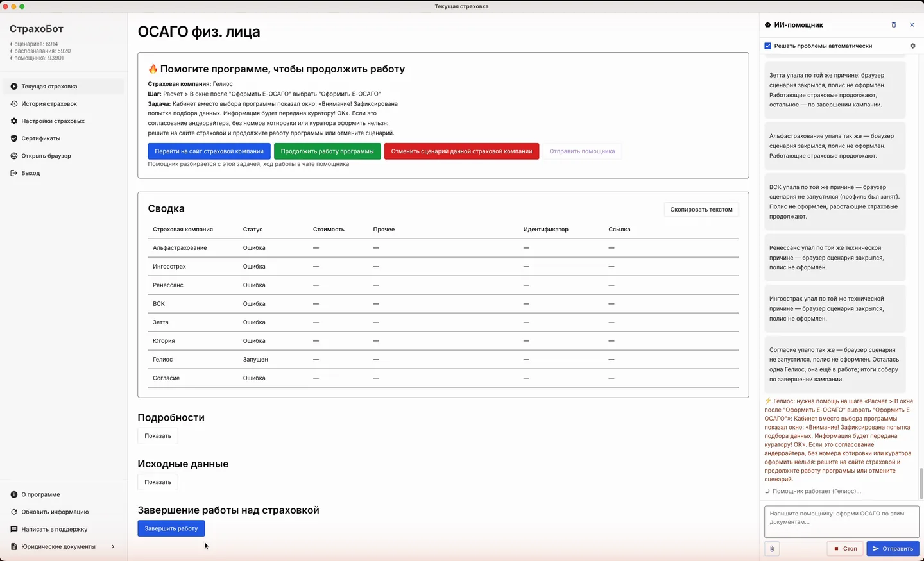Click the Отправить button
The image size is (924, 561).
(893, 549)
